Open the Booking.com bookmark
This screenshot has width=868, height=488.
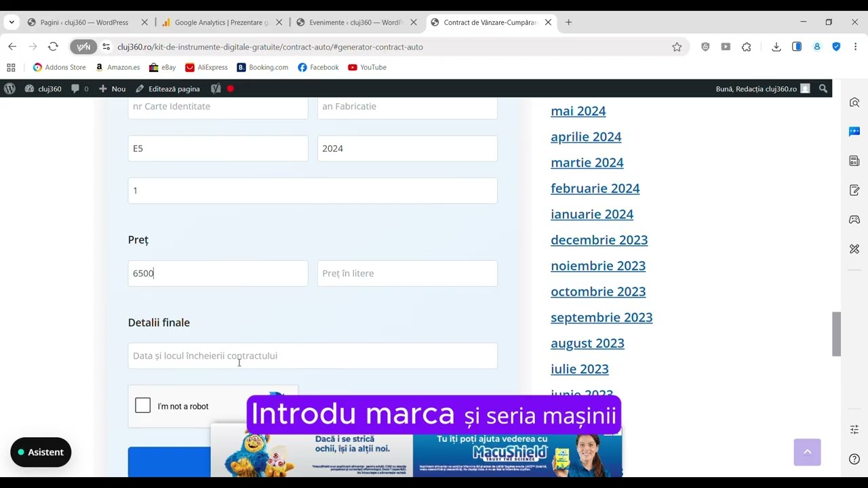pyautogui.click(x=262, y=67)
